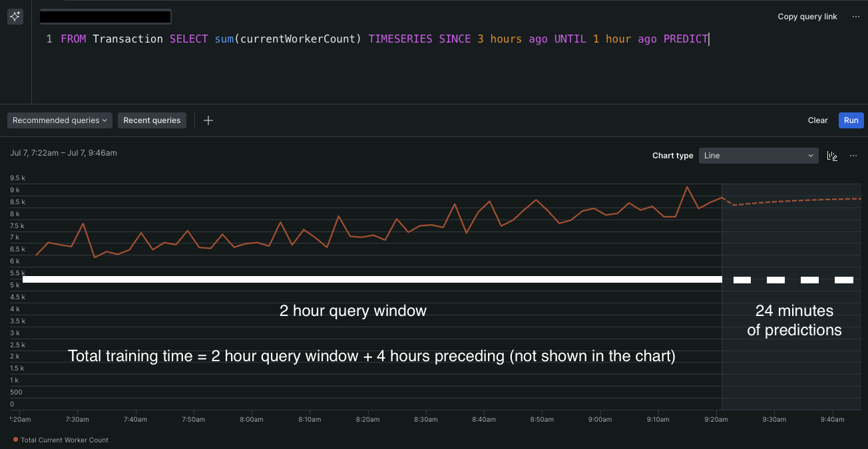
Task: Click Copy query link
Action: pos(807,17)
